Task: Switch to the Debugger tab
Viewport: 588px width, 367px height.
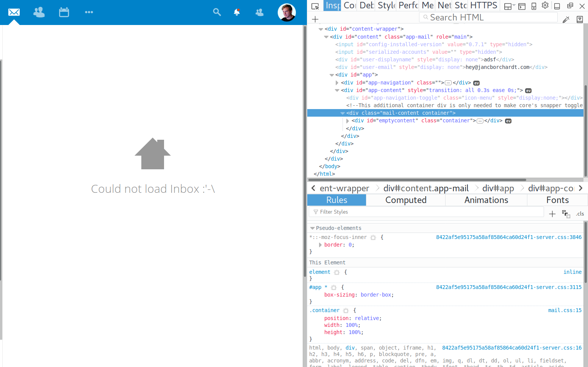Action: (x=366, y=6)
